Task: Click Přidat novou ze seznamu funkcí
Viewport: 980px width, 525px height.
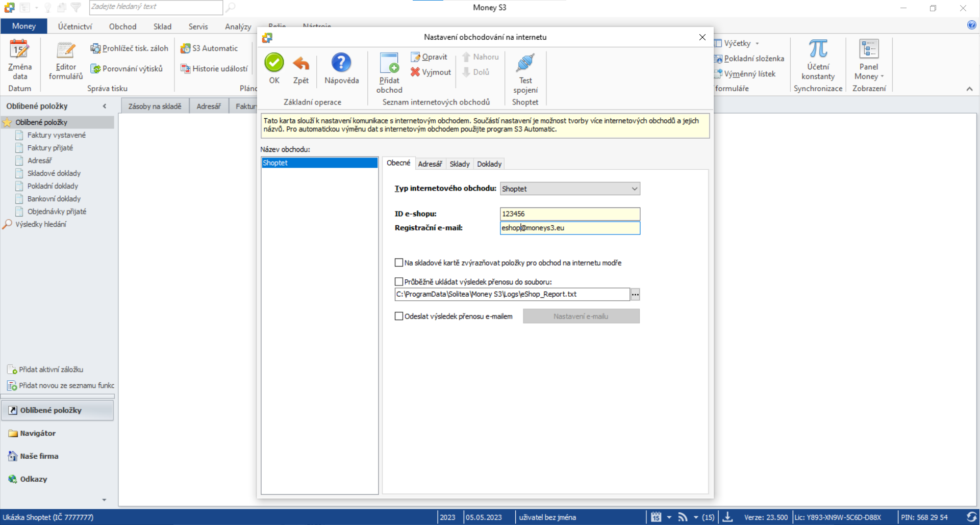Action: [61, 385]
